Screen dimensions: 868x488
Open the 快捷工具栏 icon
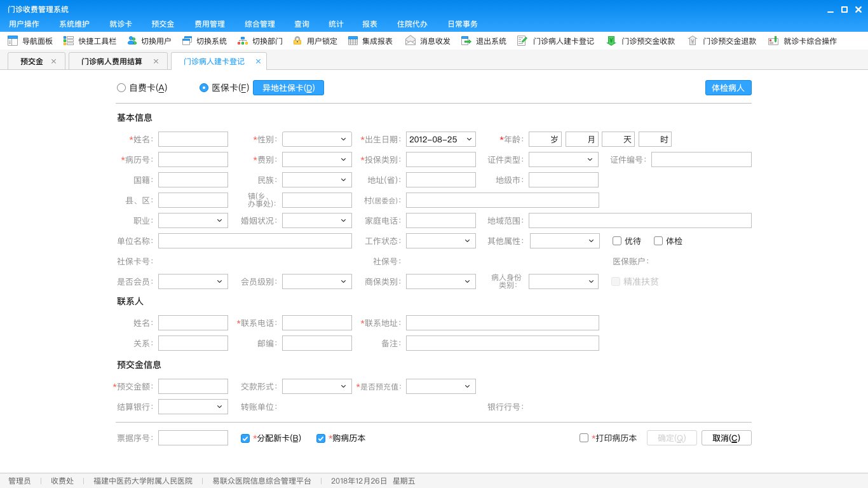(x=69, y=41)
